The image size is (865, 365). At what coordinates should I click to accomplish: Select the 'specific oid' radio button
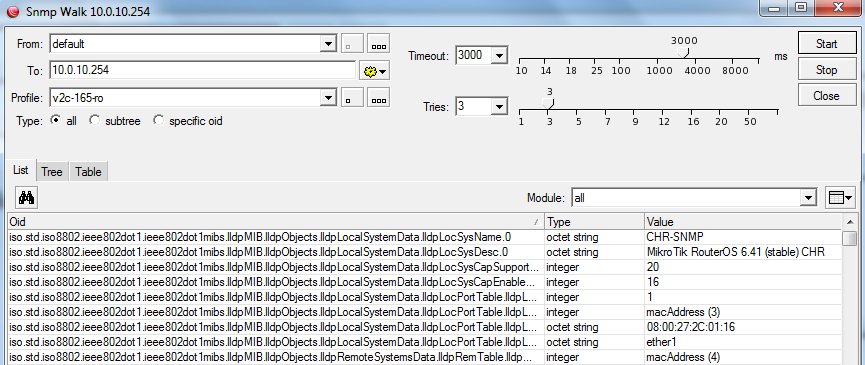(x=158, y=120)
